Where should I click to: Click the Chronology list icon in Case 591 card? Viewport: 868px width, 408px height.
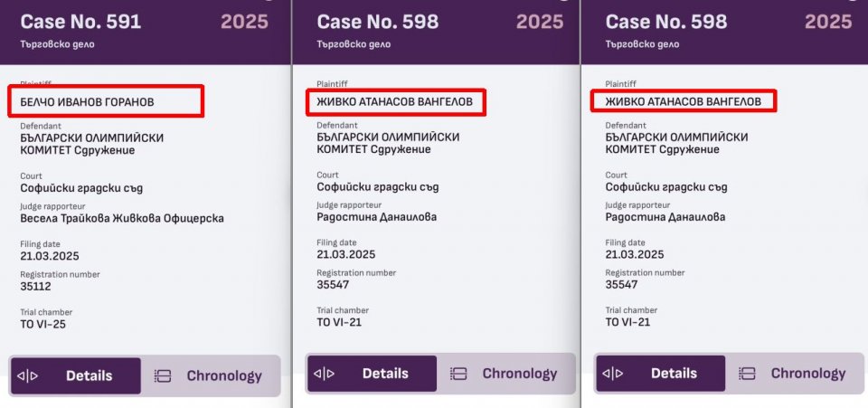[163, 376]
